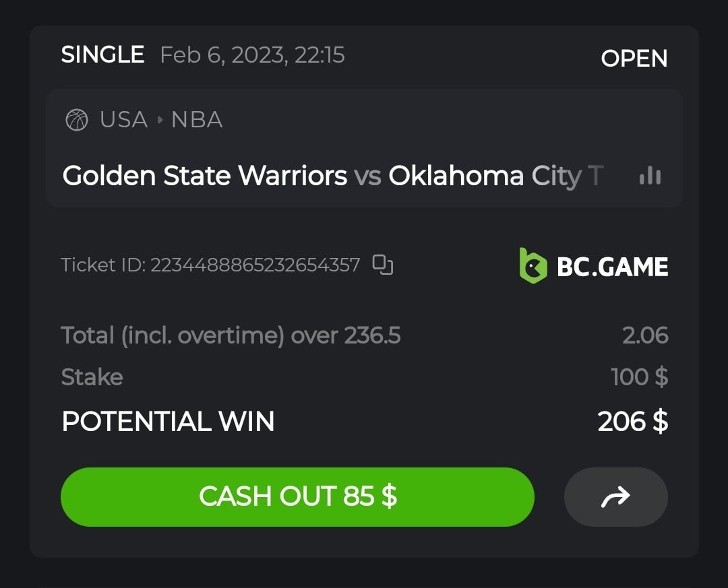This screenshot has height=588, width=728.
Task: Click the green BC.GAME logo icon
Action: (533, 266)
